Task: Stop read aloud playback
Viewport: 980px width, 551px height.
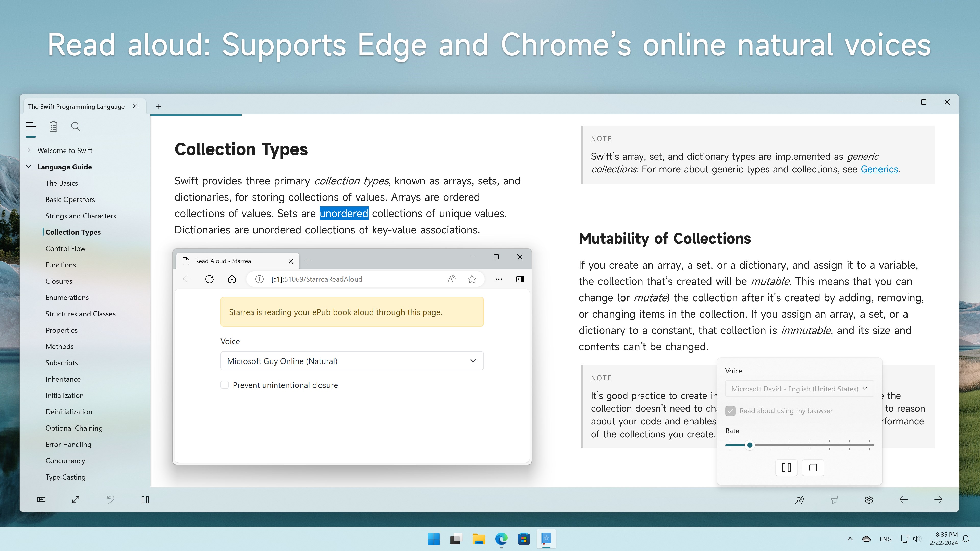Action: pos(813,468)
